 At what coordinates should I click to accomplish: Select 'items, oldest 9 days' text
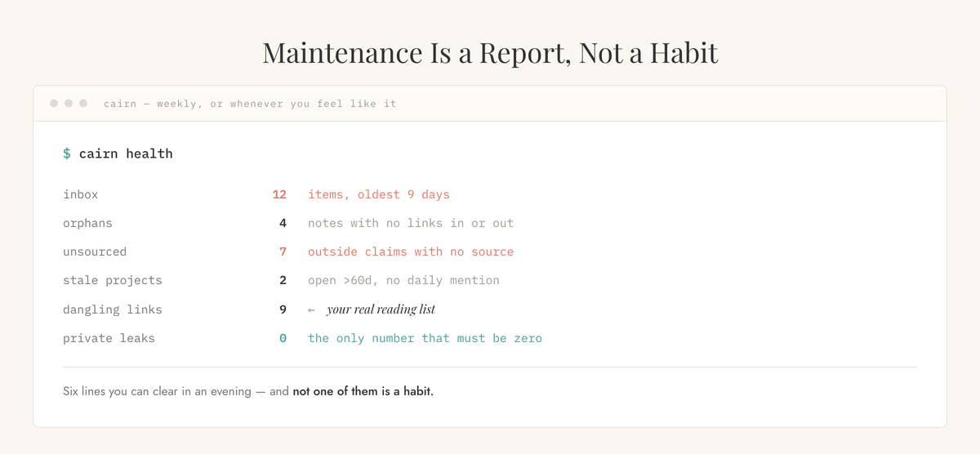pyautogui.click(x=379, y=194)
